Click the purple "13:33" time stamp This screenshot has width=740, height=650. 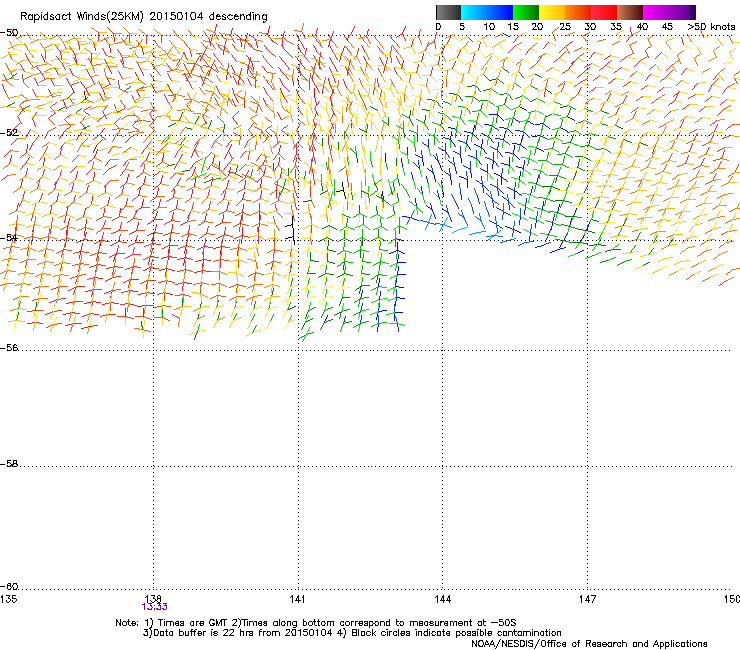point(154,607)
